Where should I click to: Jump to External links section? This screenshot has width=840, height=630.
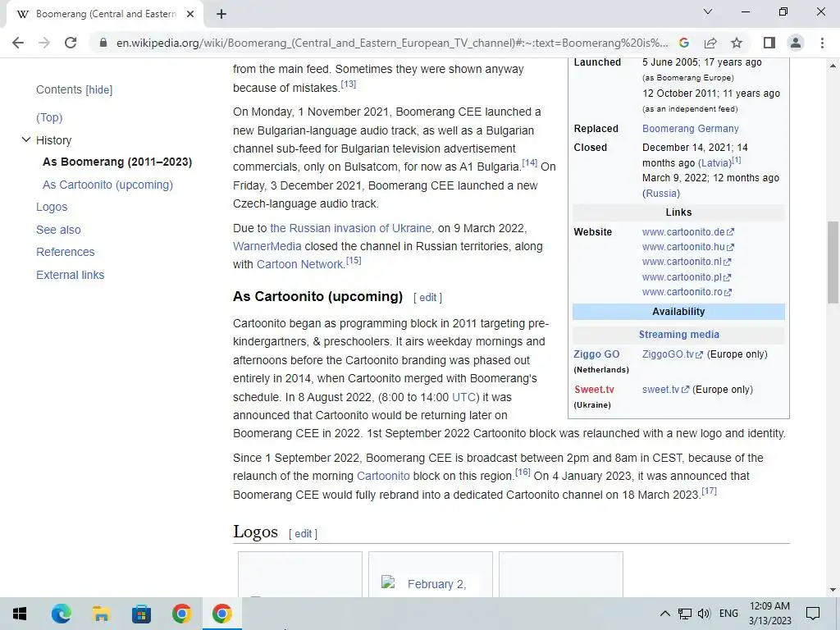(71, 275)
